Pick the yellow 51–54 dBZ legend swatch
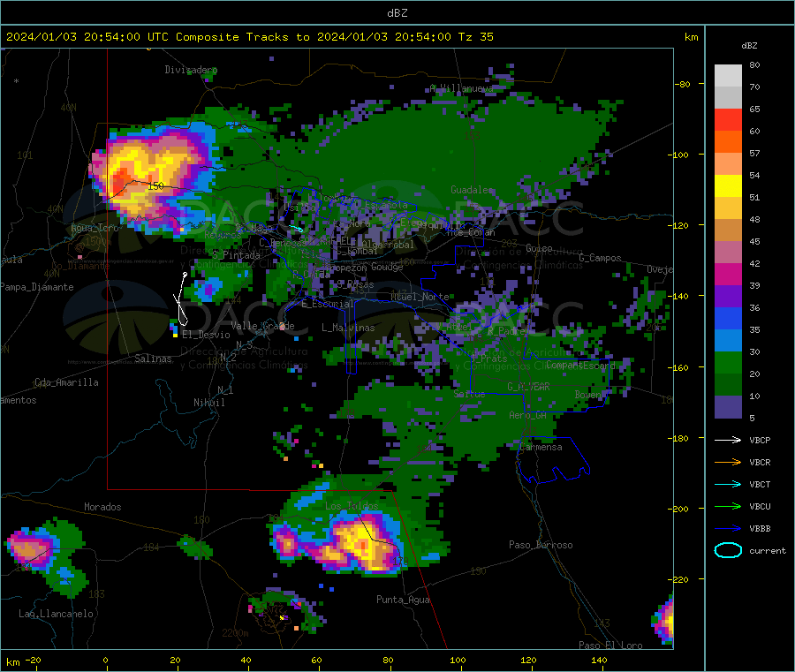795x672 pixels. pyautogui.click(x=728, y=186)
